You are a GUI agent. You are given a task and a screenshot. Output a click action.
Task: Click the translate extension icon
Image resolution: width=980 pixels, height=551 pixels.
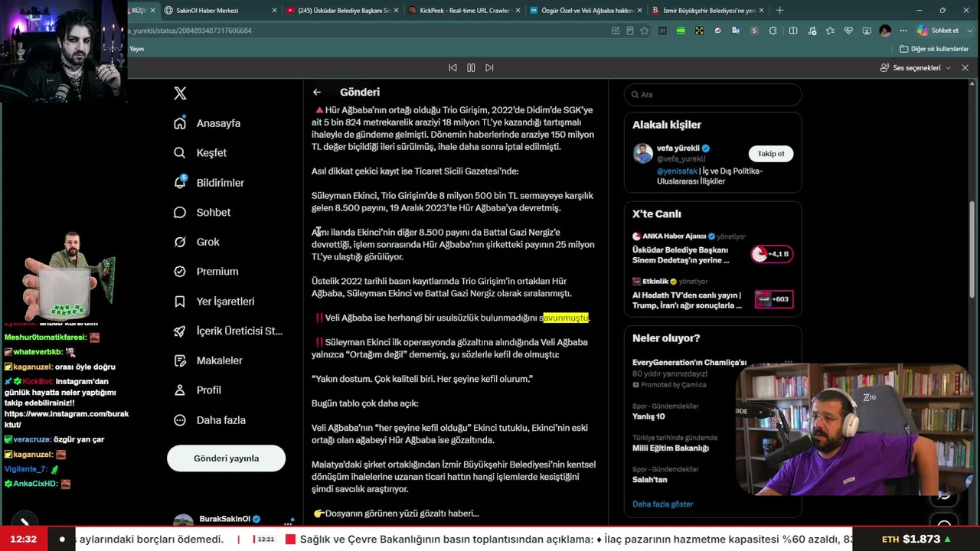736,31
